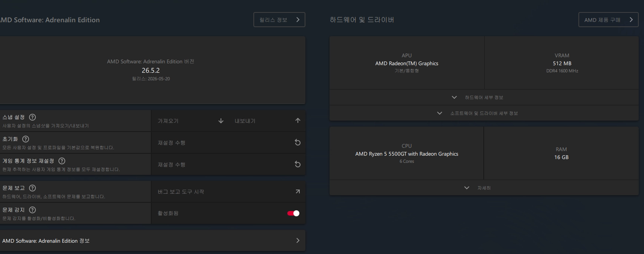Image resolution: width=644 pixels, height=254 pixels.
Task: Click 재설정 수행 in 게임 통계 정보 row
Action: [172, 165]
